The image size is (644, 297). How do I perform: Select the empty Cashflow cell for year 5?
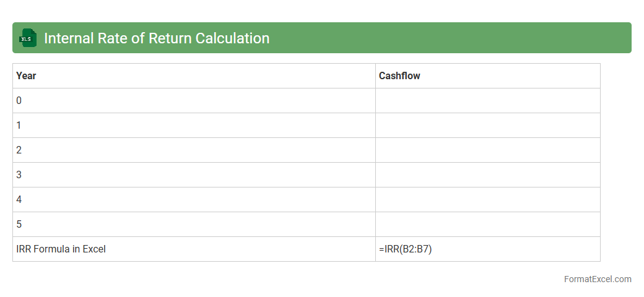pos(487,225)
